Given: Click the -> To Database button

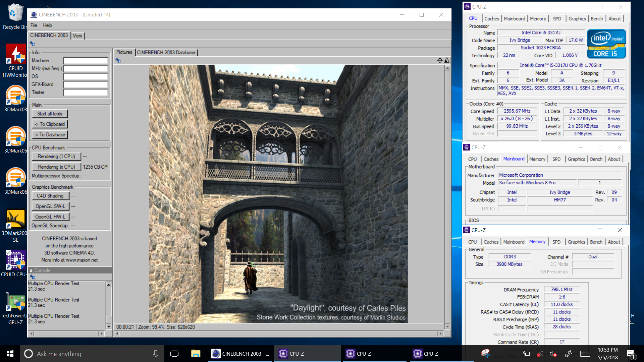Looking at the screenshot, I should [x=50, y=135].
